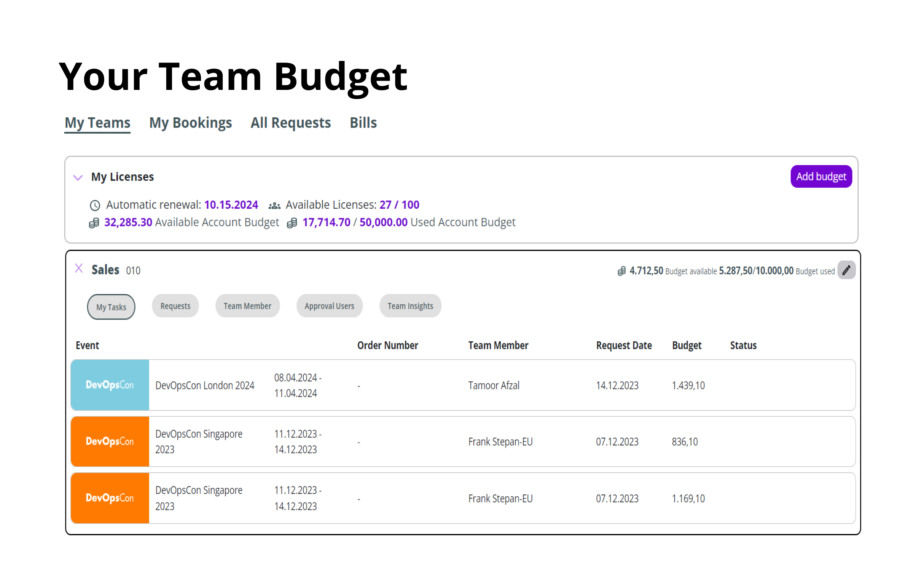Open the Approval Users pill
924x574 pixels.
329,306
